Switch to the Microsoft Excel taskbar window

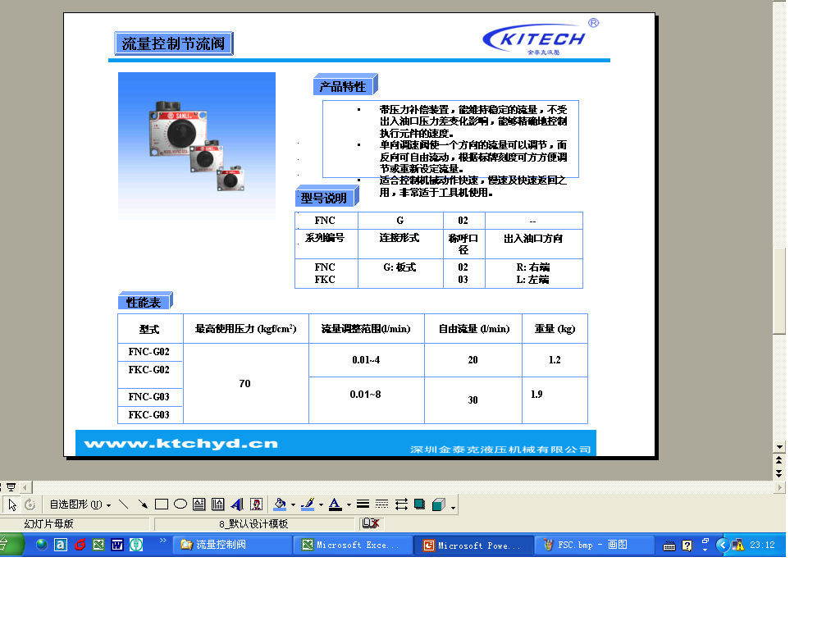tap(352, 545)
